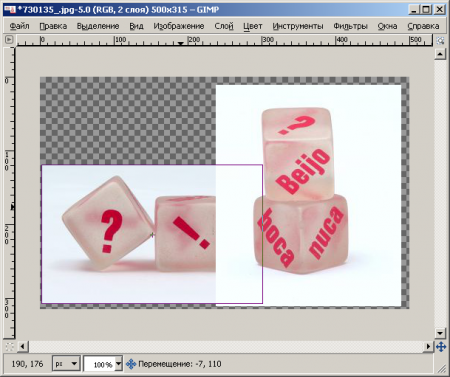Click the 100% zoom input field
The height and width of the screenshot is (377, 450).
coord(99,364)
